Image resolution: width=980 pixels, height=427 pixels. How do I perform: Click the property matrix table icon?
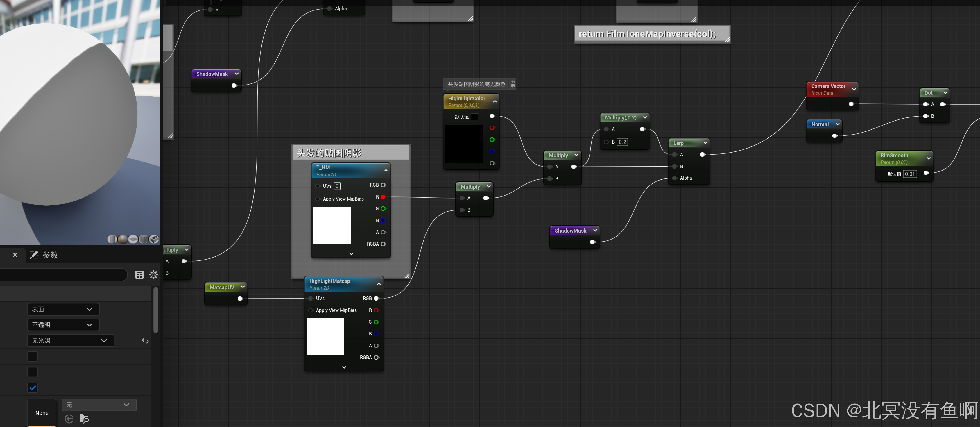click(139, 274)
